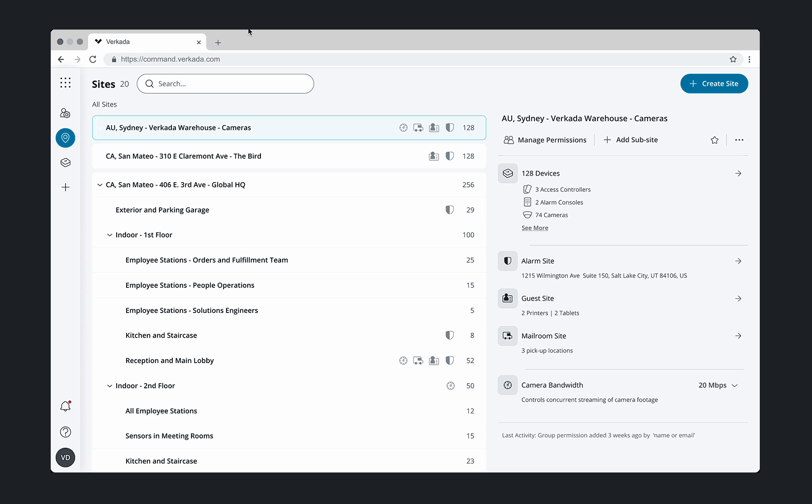Open browser three-dot menu
Viewport: 812px width, 504px height.
click(749, 59)
